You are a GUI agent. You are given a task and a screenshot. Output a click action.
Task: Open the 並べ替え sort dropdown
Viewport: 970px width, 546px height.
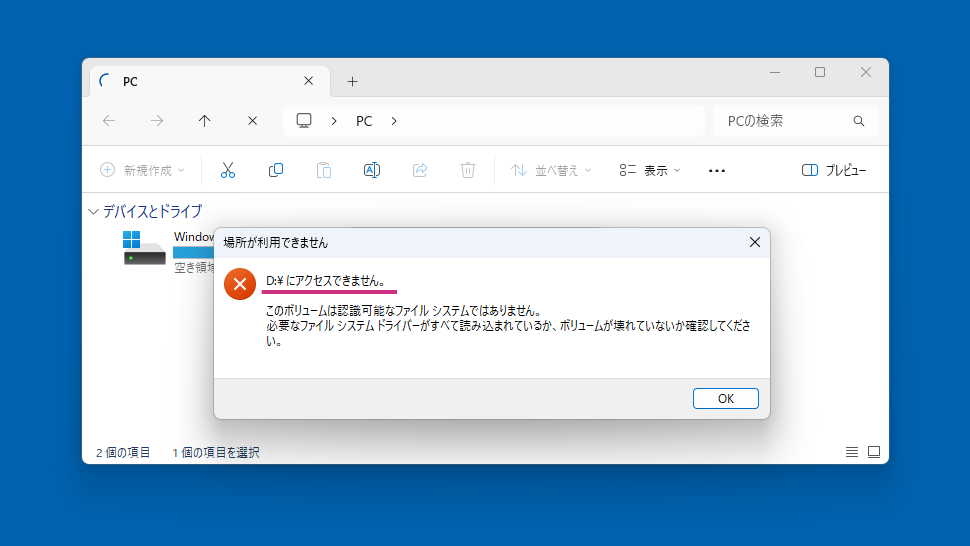[x=551, y=170]
